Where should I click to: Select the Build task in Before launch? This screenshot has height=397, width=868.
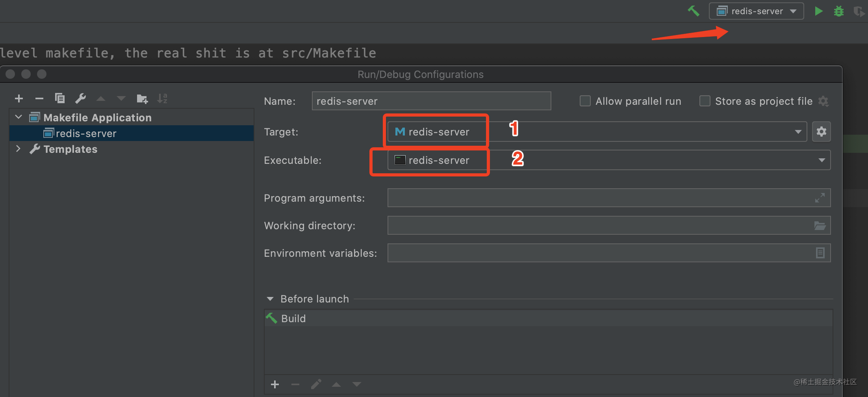549,318
